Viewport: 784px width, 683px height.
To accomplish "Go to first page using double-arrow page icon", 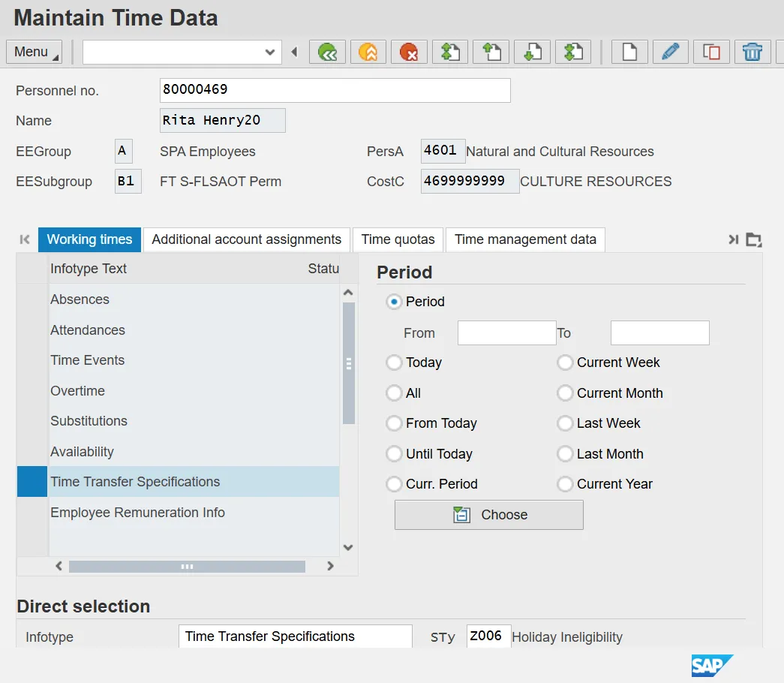I will tap(449, 52).
